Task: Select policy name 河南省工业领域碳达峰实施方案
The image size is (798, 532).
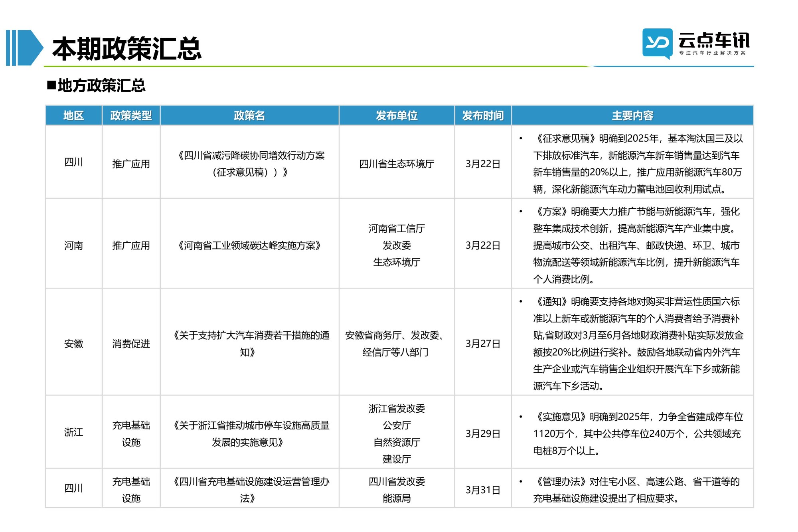Action: (x=250, y=245)
